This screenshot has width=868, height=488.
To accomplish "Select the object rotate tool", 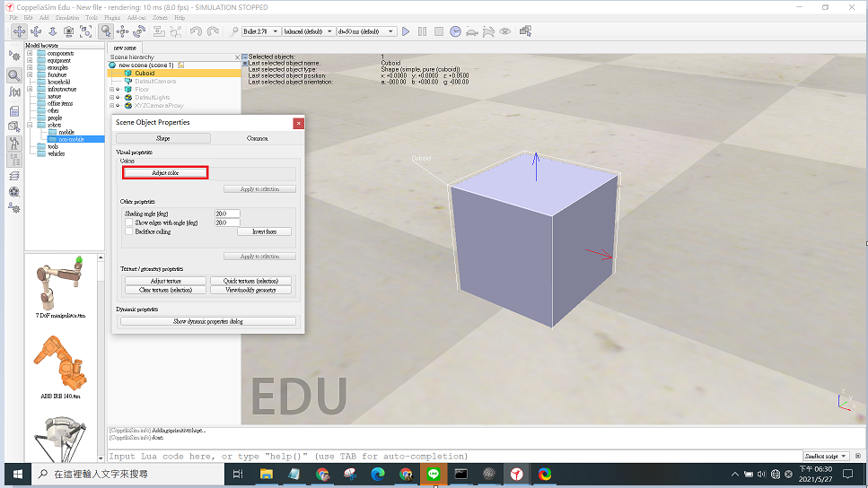I will (139, 31).
